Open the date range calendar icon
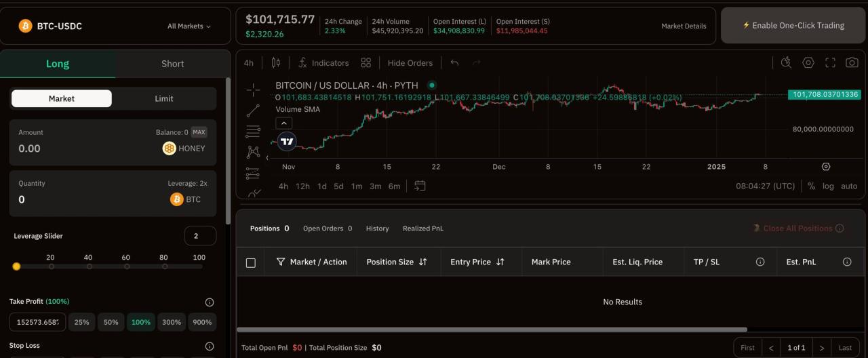Screen dimensions: 868x358 (x=420, y=186)
